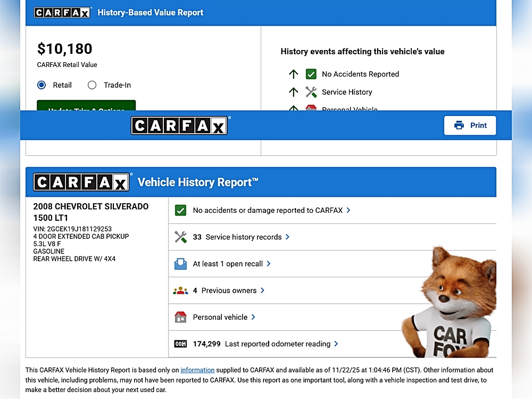The image size is (532, 399).
Task: Click the Service History tools icon in value events
Action: click(311, 92)
